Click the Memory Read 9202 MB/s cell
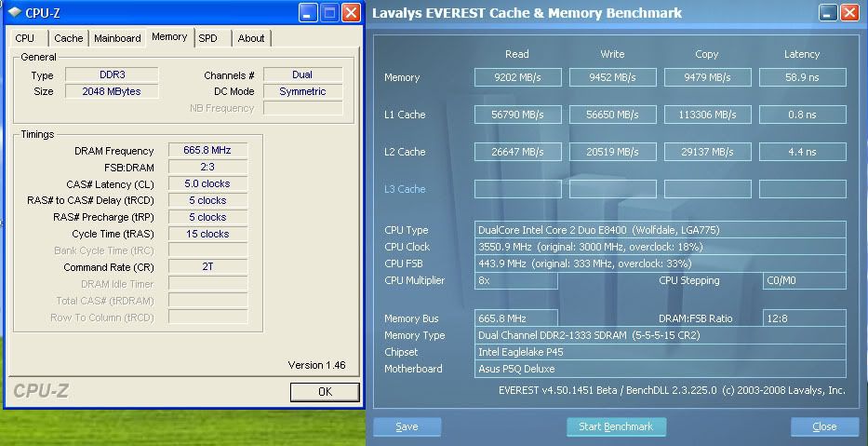868x446 pixels. (x=517, y=77)
